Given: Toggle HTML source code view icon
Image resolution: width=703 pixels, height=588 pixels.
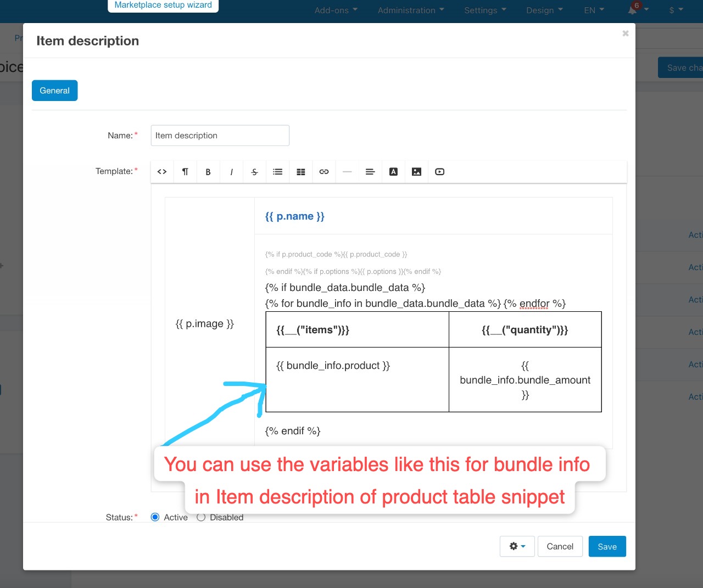Looking at the screenshot, I should click(162, 172).
